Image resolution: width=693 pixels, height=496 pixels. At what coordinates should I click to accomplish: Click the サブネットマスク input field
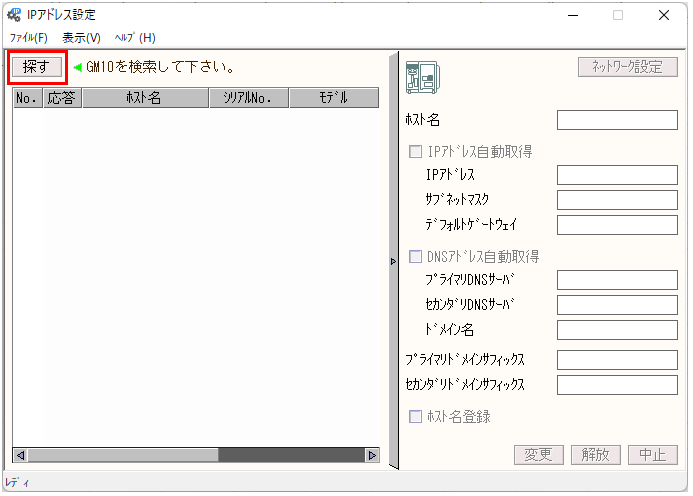[x=617, y=200]
